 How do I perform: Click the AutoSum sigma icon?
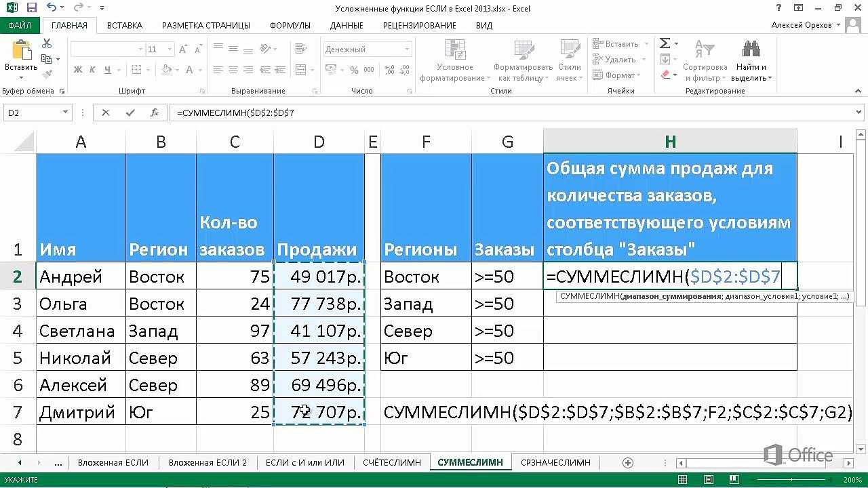(x=665, y=43)
